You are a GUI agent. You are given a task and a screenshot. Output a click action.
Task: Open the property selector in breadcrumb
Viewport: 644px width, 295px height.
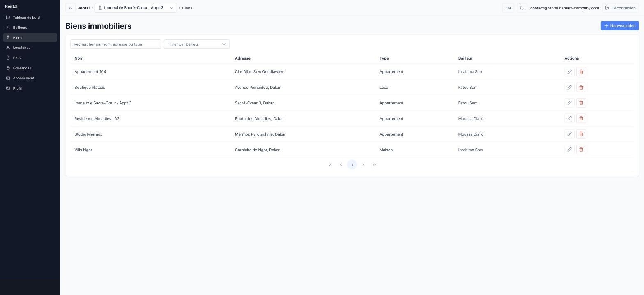click(136, 8)
